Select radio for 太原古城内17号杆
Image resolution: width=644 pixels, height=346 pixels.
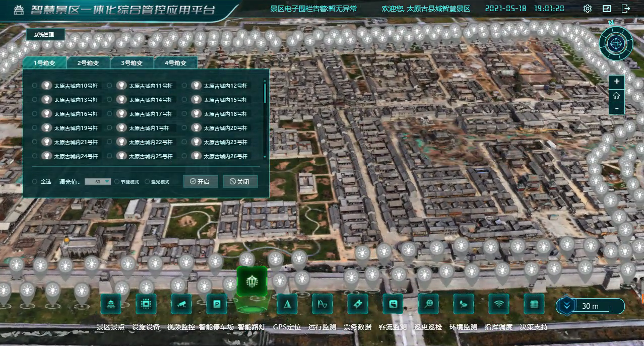pyautogui.click(x=109, y=114)
